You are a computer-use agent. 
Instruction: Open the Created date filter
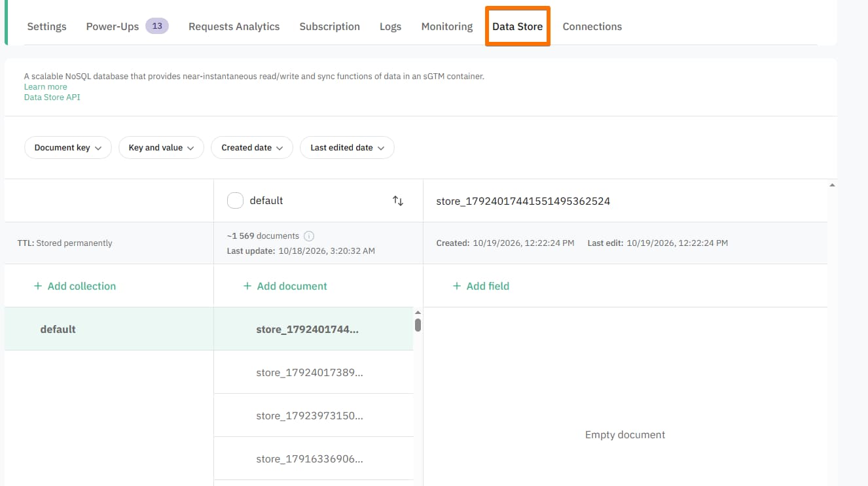click(x=252, y=148)
